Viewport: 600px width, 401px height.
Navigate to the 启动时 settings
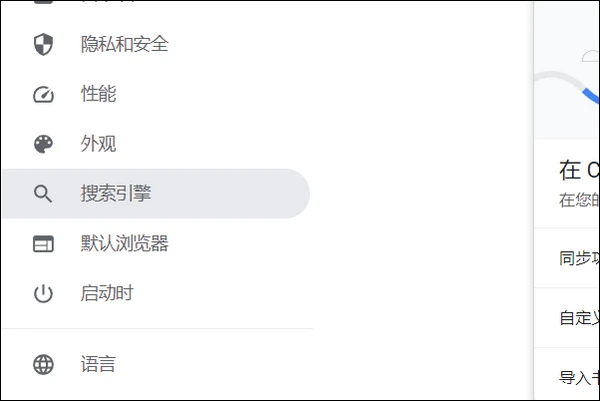click(107, 294)
